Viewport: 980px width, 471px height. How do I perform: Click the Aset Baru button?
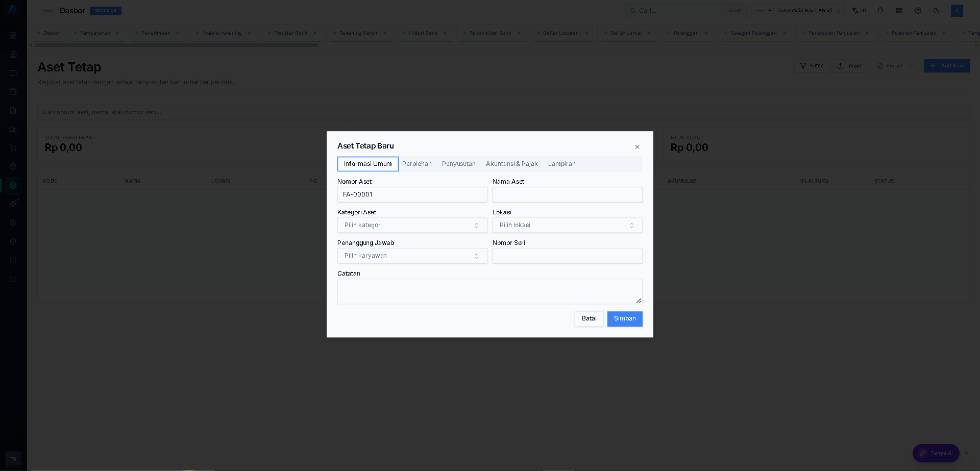[947, 66]
